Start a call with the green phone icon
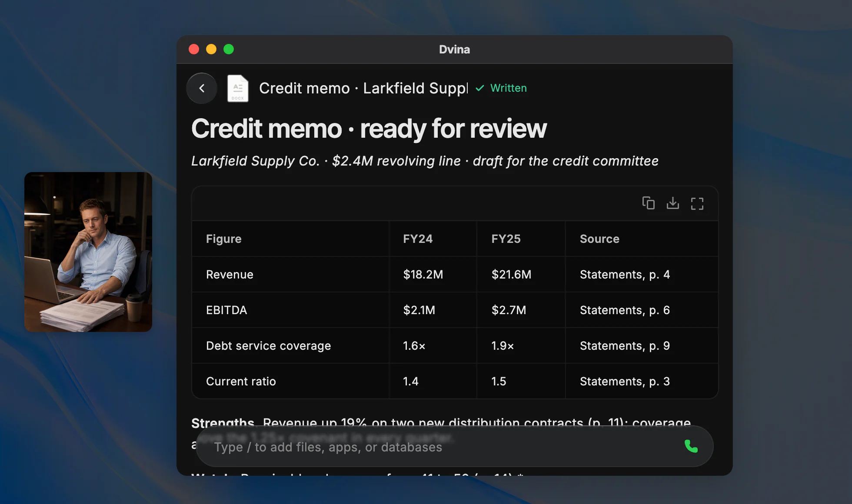Viewport: 852px width, 504px height. click(691, 446)
